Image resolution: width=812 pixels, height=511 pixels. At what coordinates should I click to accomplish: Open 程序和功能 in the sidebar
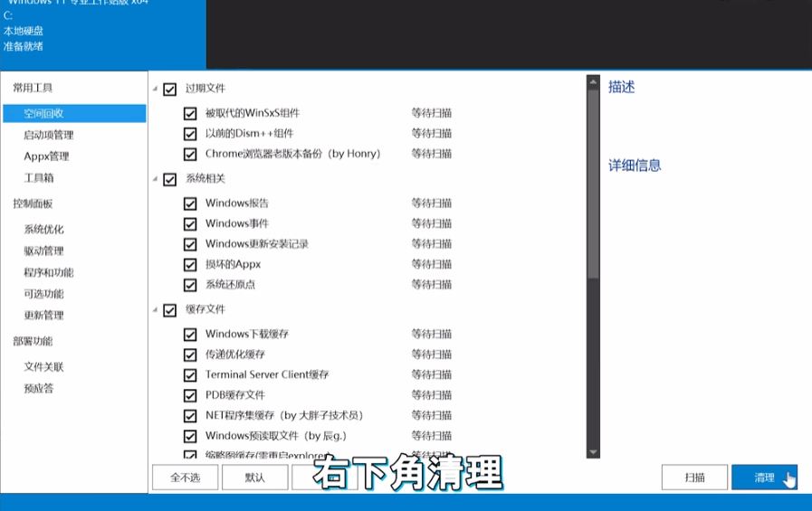click(x=49, y=272)
